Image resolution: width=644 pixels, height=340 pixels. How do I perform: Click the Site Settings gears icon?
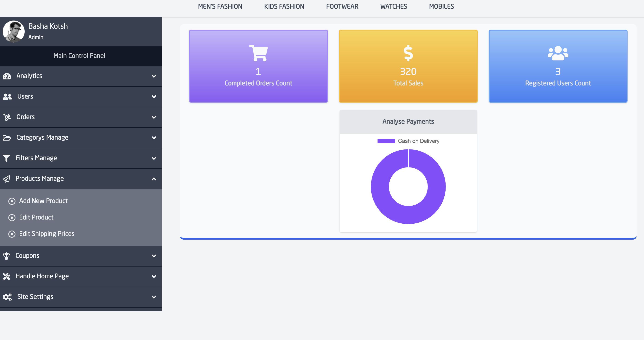7,297
